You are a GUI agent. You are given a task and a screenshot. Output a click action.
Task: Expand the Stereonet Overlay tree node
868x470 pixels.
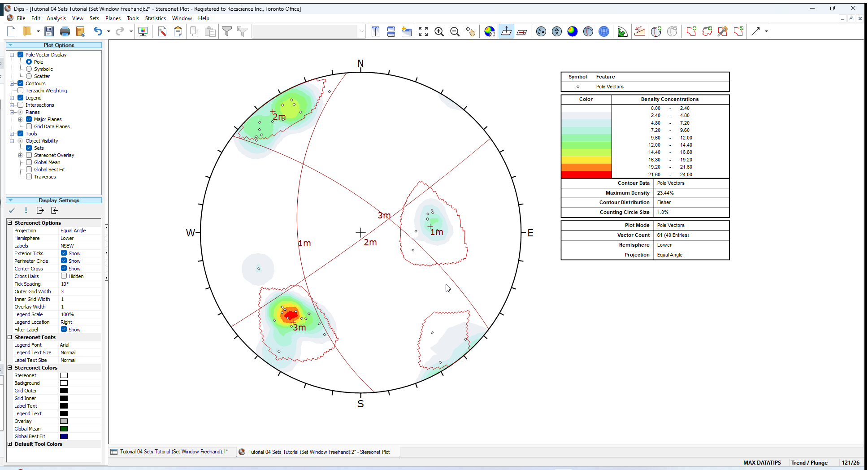coord(21,155)
